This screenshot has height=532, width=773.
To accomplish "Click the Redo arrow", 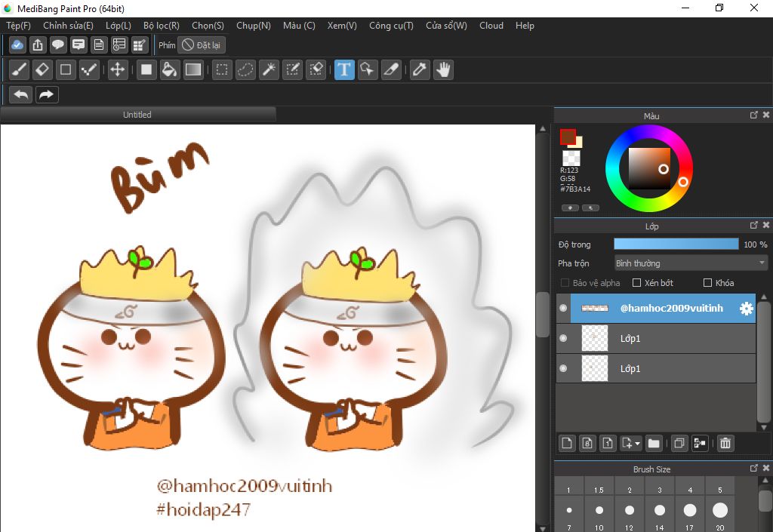I will tap(47, 94).
